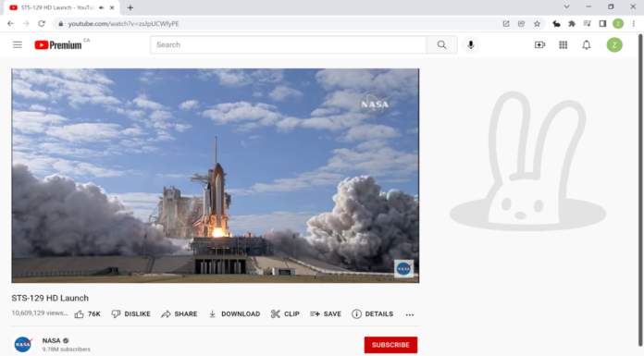This screenshot has width=644, height=356.
Task: Go to YouTube Premium home logo
Action: [58, 44]
